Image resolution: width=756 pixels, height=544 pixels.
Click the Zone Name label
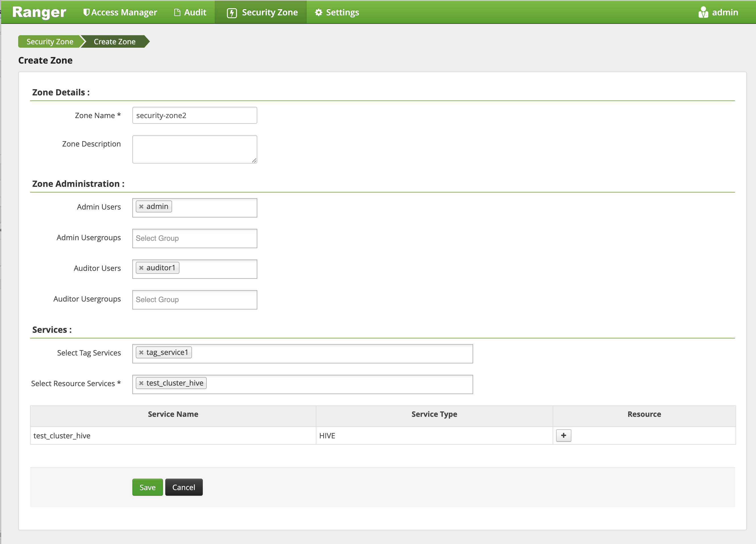[98, 115]
